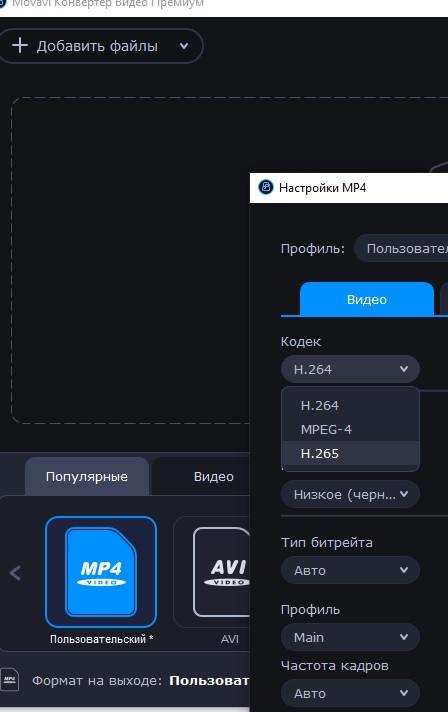The height and width of the screenshot is (712, 448).
Task: Switch to the Видео tab in settings
Action: 367,299
